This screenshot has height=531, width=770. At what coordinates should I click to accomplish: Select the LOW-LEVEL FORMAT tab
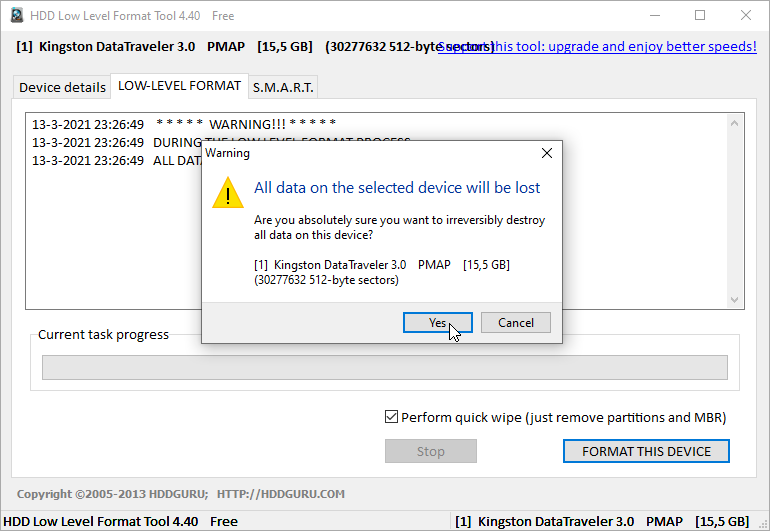click(x=179, y=86)
